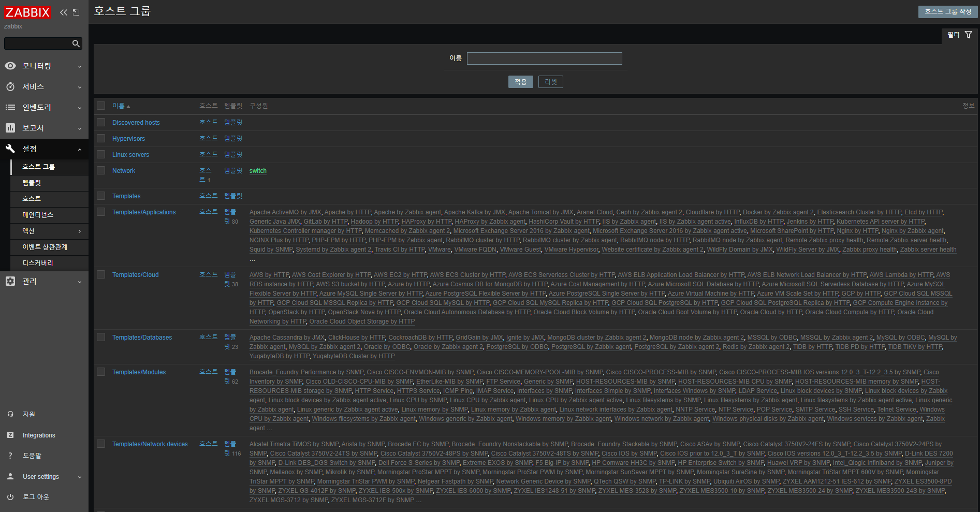Collapse the 설정 menu chevron
This screenshot has height=512, width=980.
(x=80, y=149)
